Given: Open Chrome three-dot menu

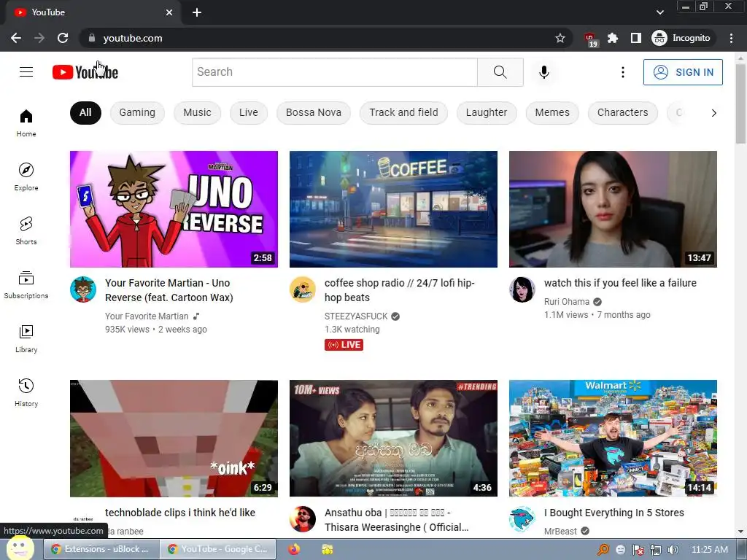Looking at the screenshot, I should [x=731, y=38].
